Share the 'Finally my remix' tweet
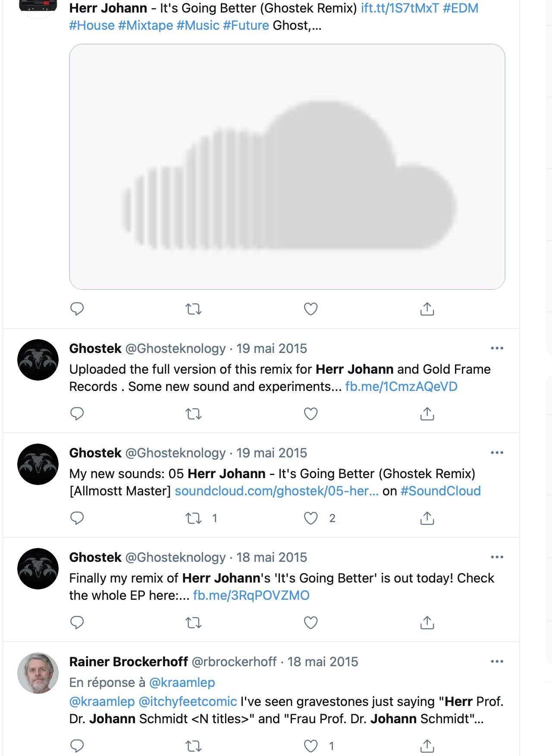Screen dimensions: 552x756 pyautogui.click(x=427, y=623)
